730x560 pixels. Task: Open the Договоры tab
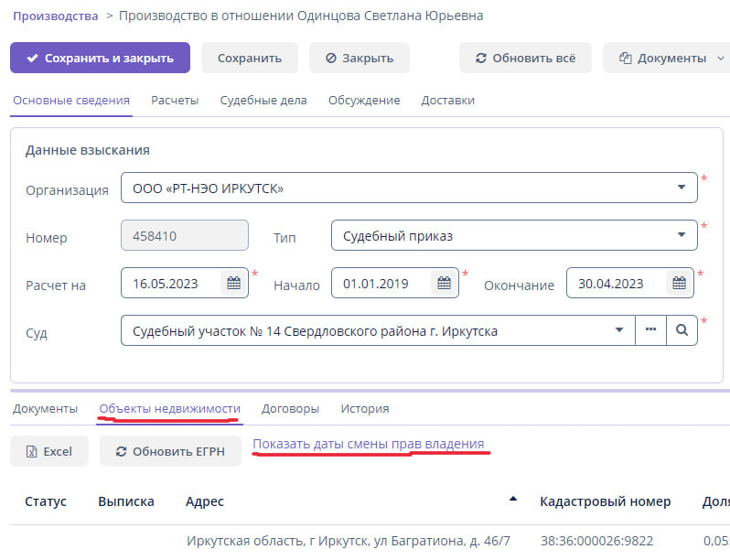290,409
